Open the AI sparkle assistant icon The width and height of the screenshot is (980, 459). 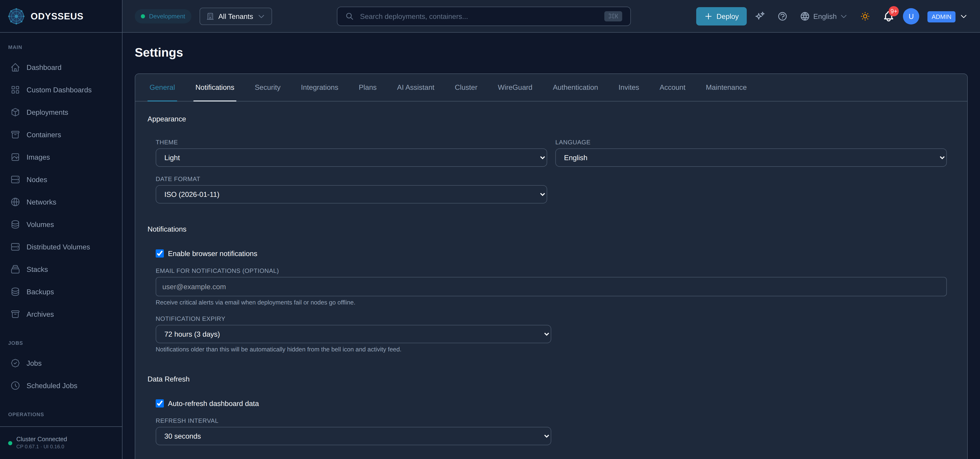[x=760, y=16]
